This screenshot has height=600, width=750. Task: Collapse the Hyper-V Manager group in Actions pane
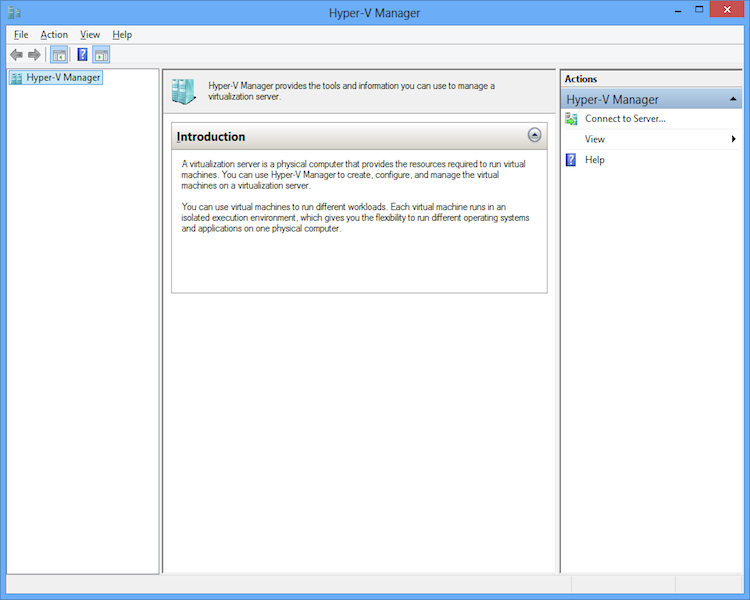click(x=734, y=100)
